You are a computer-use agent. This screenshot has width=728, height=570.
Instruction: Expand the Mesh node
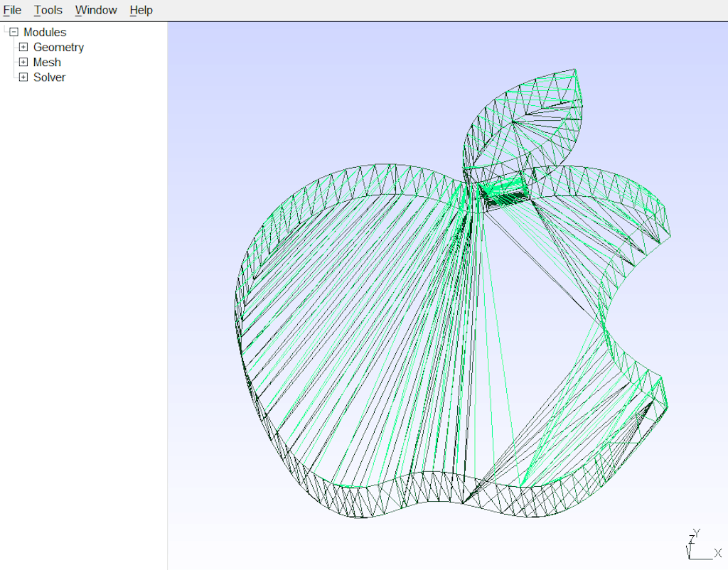(23, 63)
